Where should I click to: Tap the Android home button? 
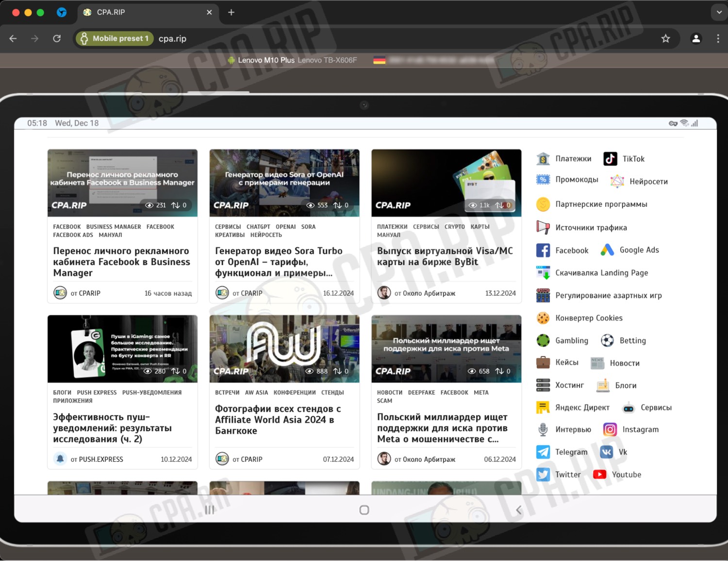click(364, 510)
